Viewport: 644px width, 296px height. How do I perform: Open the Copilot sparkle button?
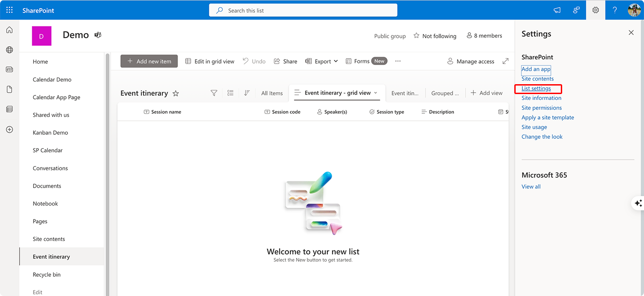638,203
